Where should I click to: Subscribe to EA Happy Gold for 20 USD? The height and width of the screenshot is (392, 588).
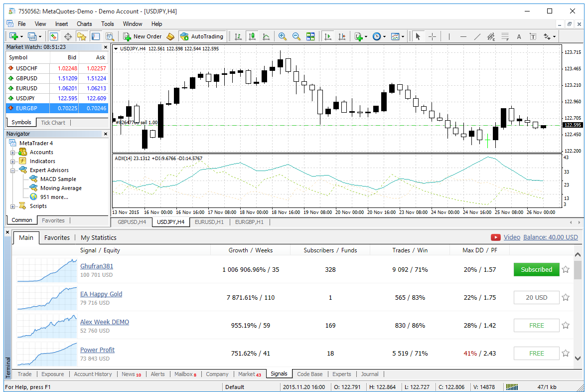point(536,297)
